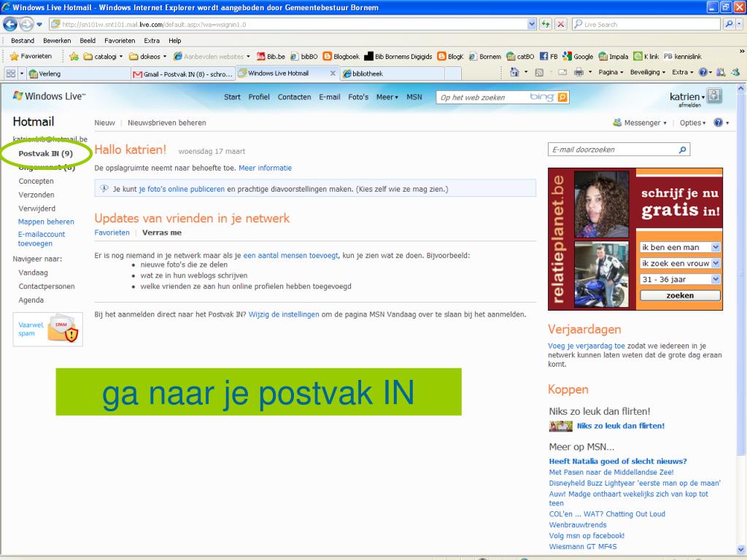The height and width of the screenshot is (560, 747).
Task: Refresh the page using the green arrows icon
Action: 546,24
